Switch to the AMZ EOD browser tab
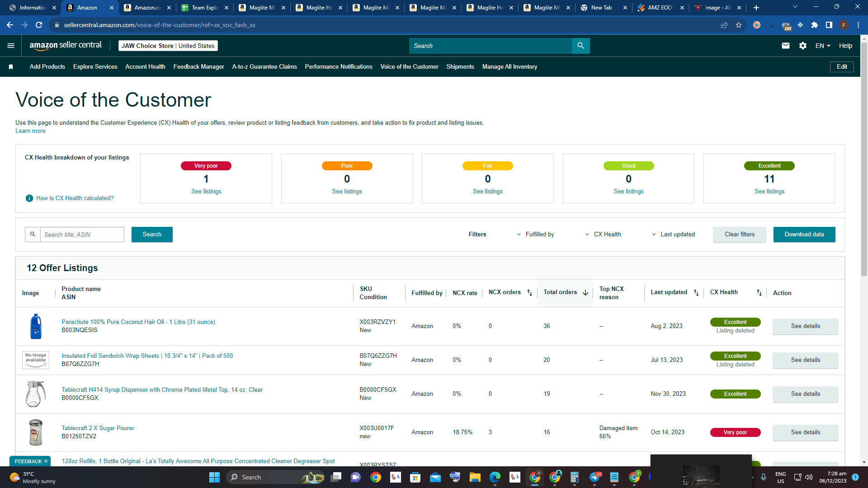This screenshot has width=868, height=488. pos(660,8)
